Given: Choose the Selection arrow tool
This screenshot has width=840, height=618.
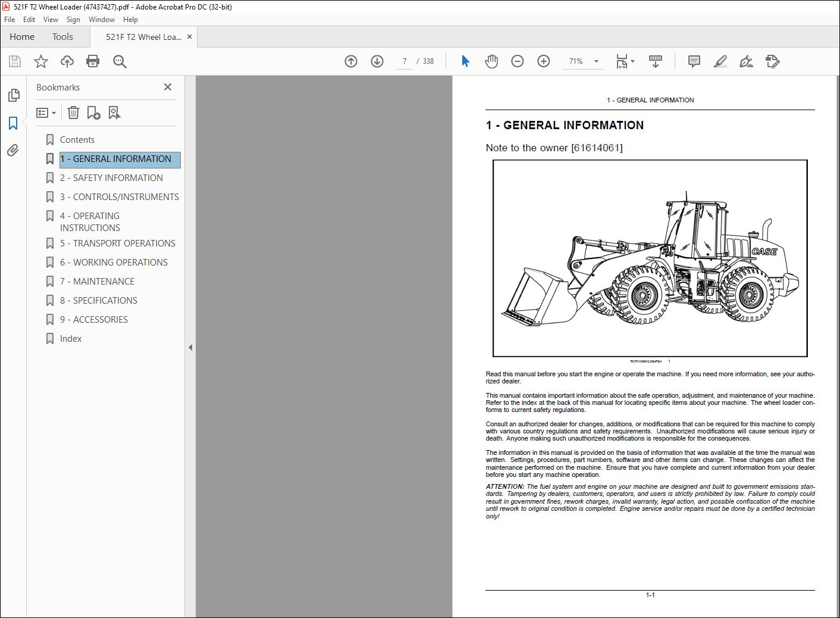Looking at the screenshot, I should 465,61.
